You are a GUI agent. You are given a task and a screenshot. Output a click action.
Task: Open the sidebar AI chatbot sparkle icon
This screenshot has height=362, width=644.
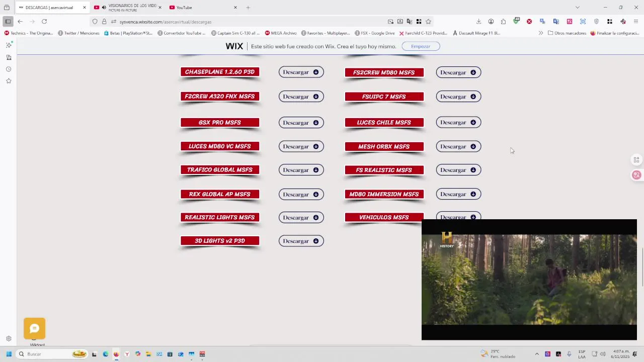(9, 45)
